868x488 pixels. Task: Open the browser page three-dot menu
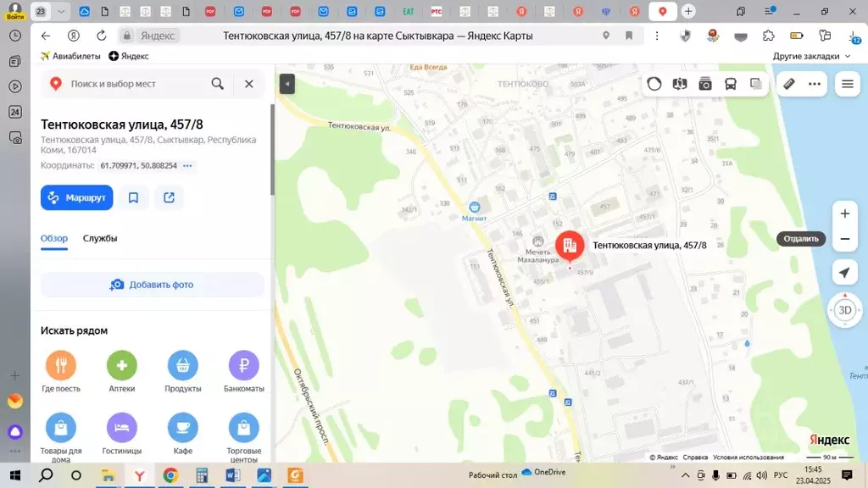657,36
